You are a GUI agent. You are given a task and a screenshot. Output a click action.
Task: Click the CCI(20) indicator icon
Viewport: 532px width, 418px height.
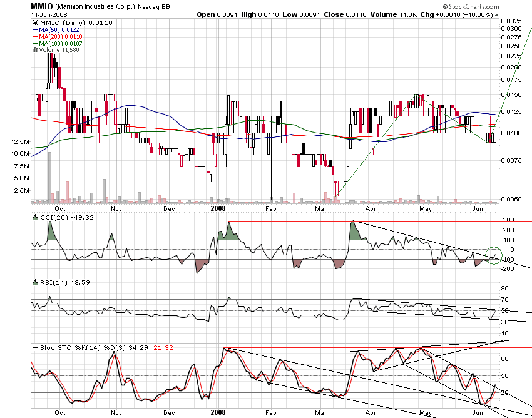click(x=35, y=217)
